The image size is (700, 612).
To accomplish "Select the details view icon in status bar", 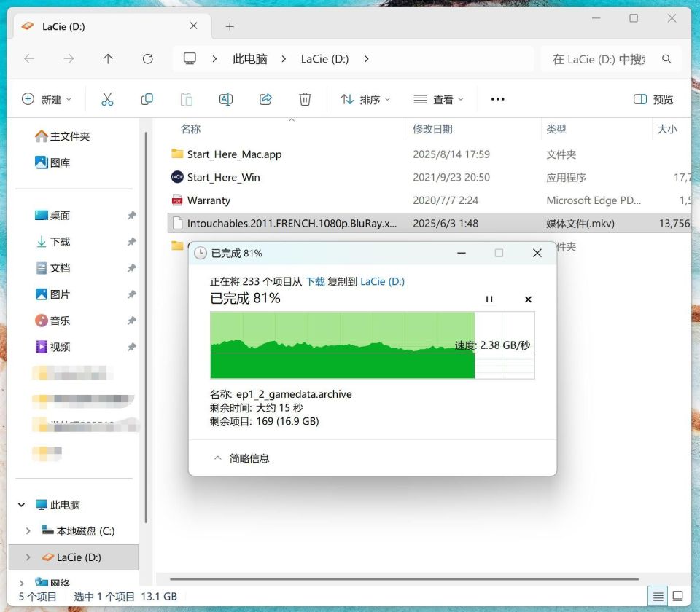I will pos(657,596).
